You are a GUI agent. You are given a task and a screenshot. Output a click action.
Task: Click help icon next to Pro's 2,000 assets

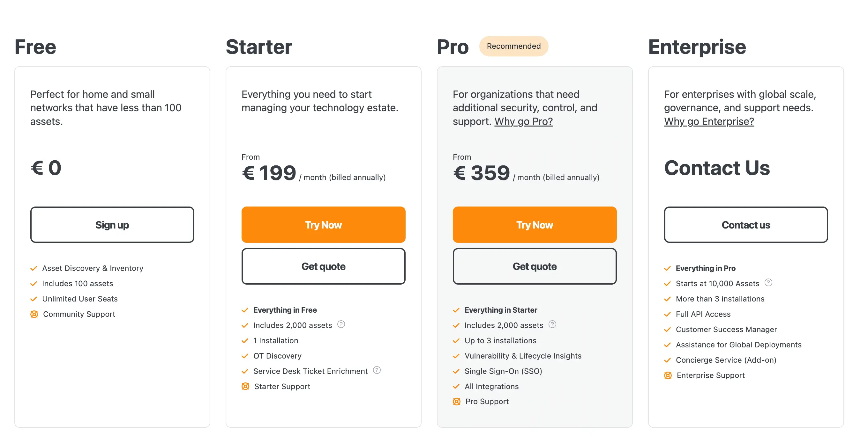pyautogui.click(x=552, y=324)
